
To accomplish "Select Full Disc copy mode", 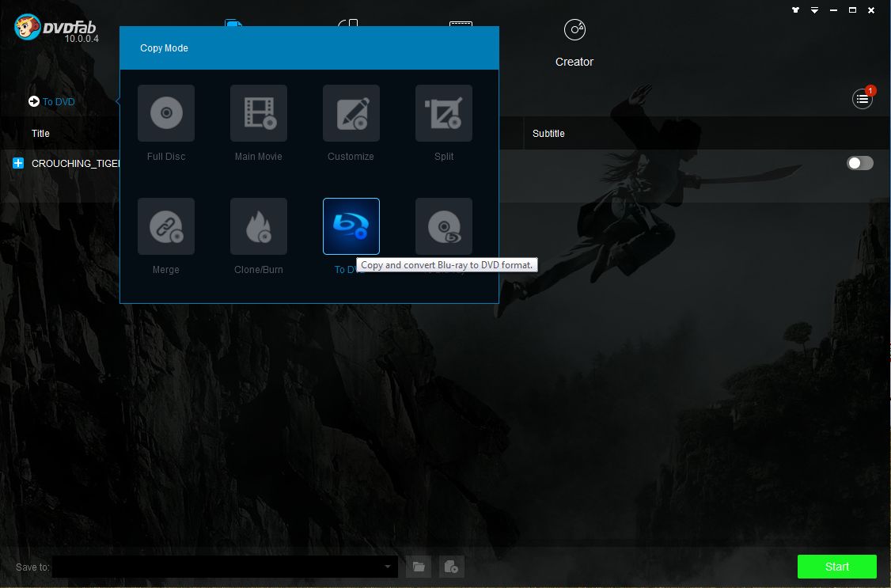I will [x=166, y=113].
